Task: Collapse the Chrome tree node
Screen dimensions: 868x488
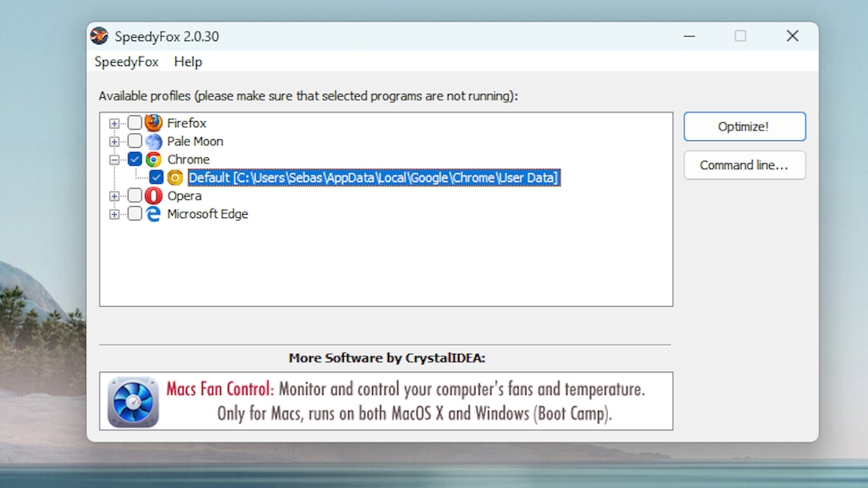Action: coord(114,160)
